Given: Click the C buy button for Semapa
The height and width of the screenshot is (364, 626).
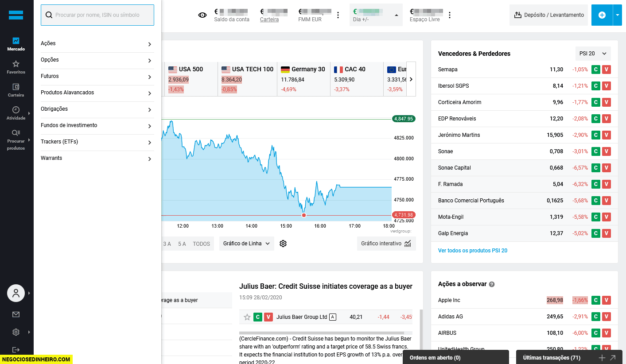Looking at the screenshot, I should [x=596, y=70].
